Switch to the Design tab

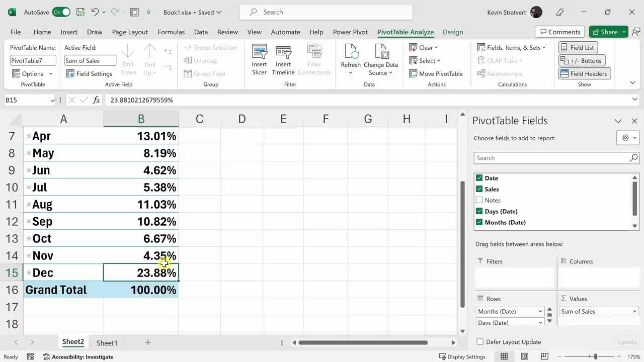coord(453,32)
